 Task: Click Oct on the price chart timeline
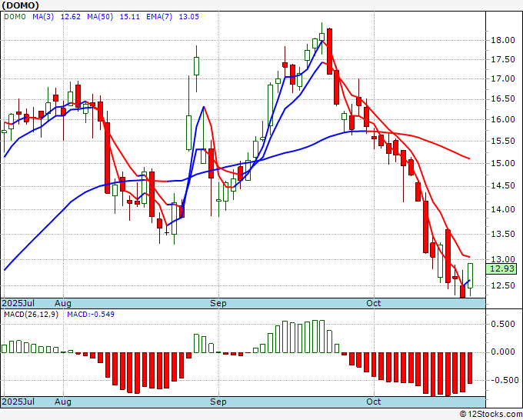374,303
